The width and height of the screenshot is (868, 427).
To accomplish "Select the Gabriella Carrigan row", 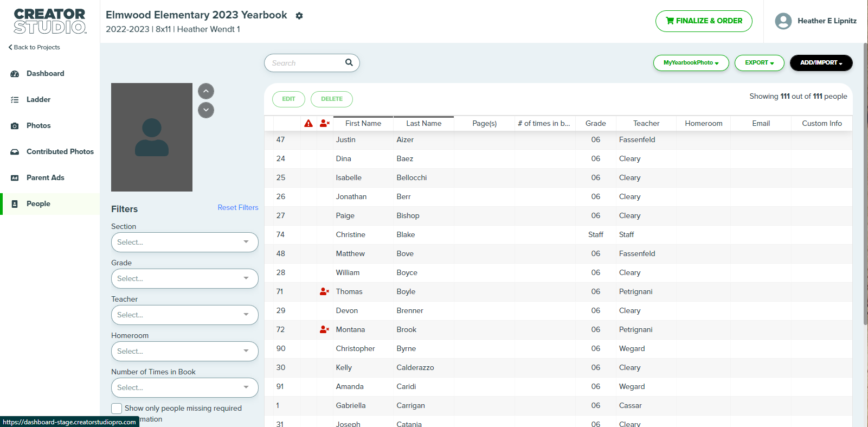I will (558, 406).
